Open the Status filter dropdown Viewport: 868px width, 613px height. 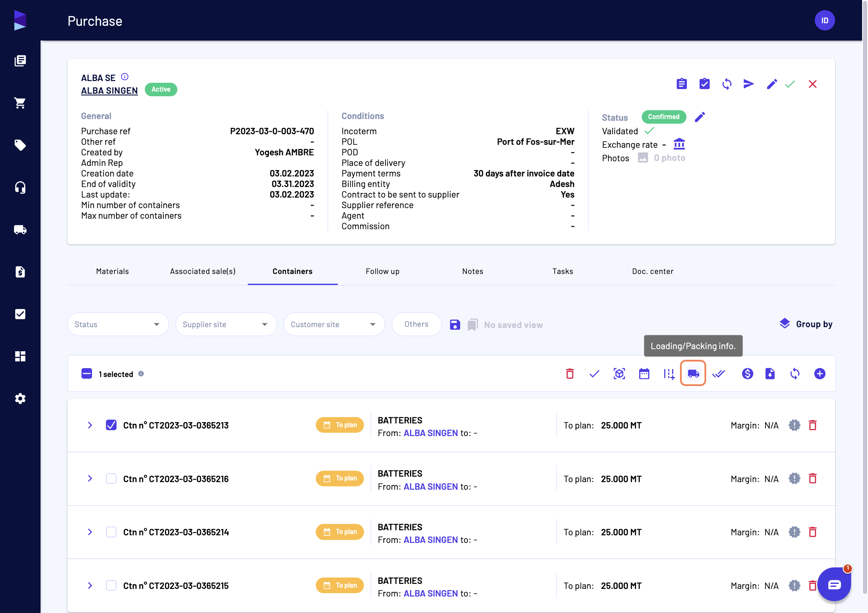[118, 324]
